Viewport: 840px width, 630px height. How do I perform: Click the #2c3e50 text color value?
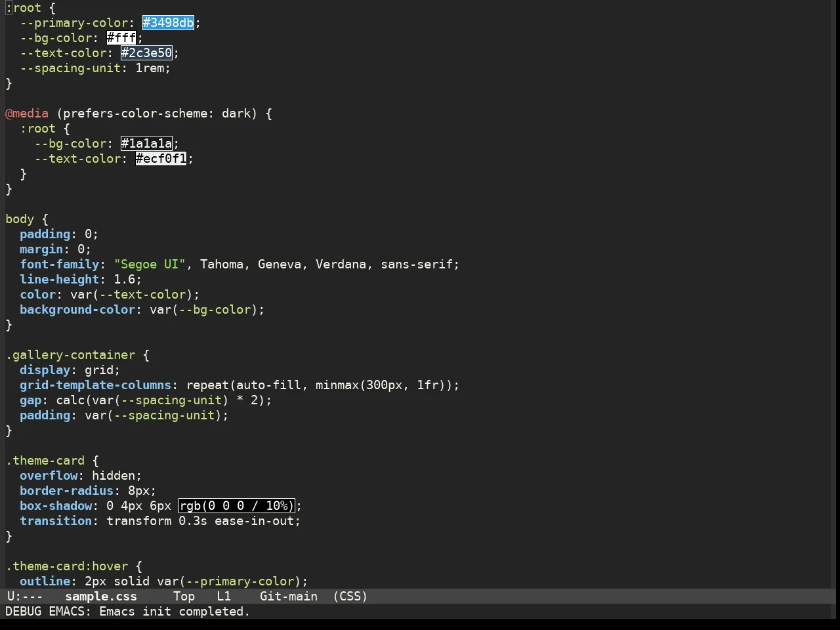(146, 53)
